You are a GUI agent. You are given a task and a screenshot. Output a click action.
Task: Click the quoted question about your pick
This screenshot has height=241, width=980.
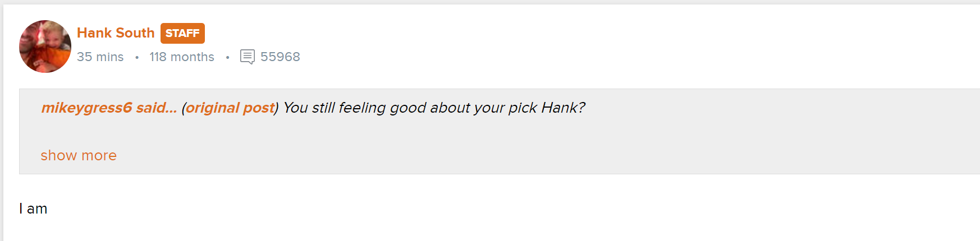(434, 108)
